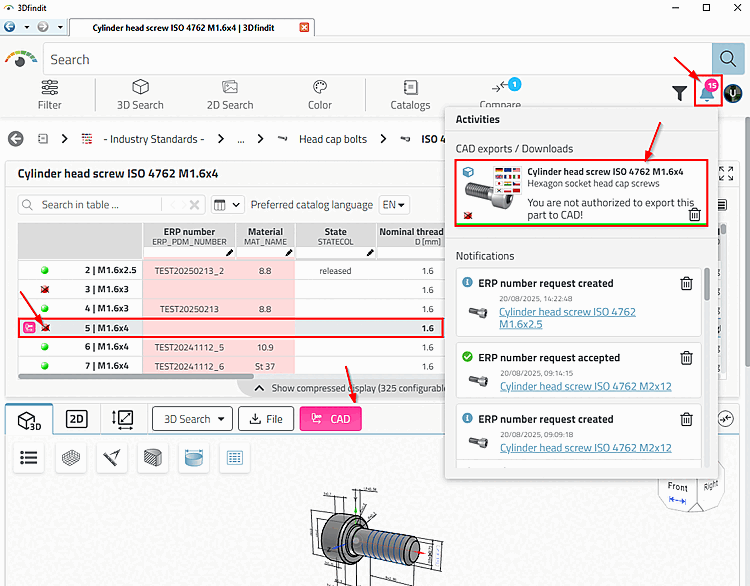Open back history dropdown arrow

27,27
